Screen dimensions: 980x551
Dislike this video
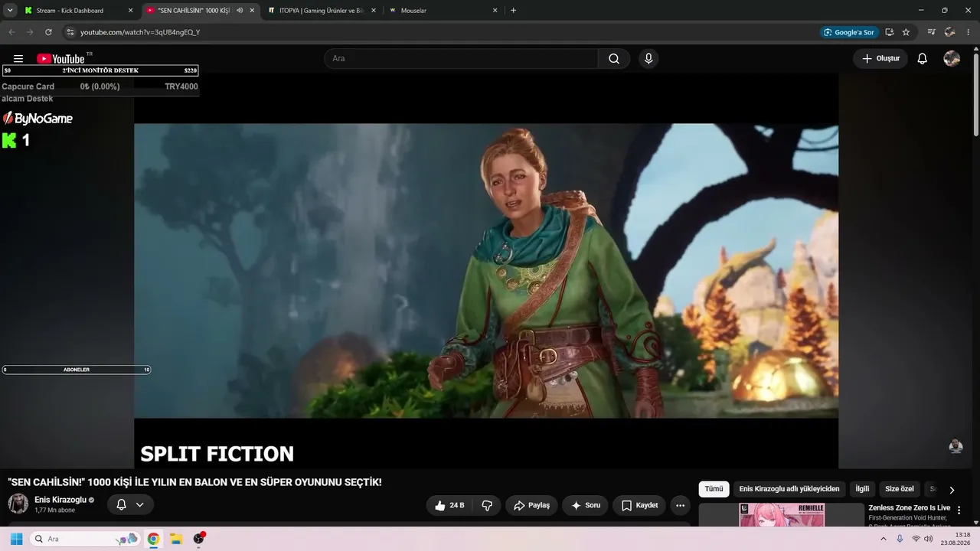coord(487,505)
